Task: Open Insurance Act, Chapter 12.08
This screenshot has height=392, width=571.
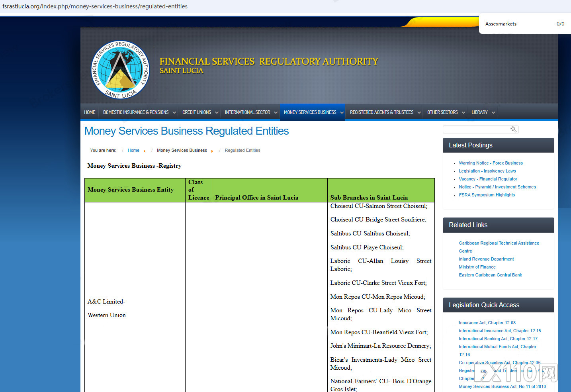Action: pos(487,323)
